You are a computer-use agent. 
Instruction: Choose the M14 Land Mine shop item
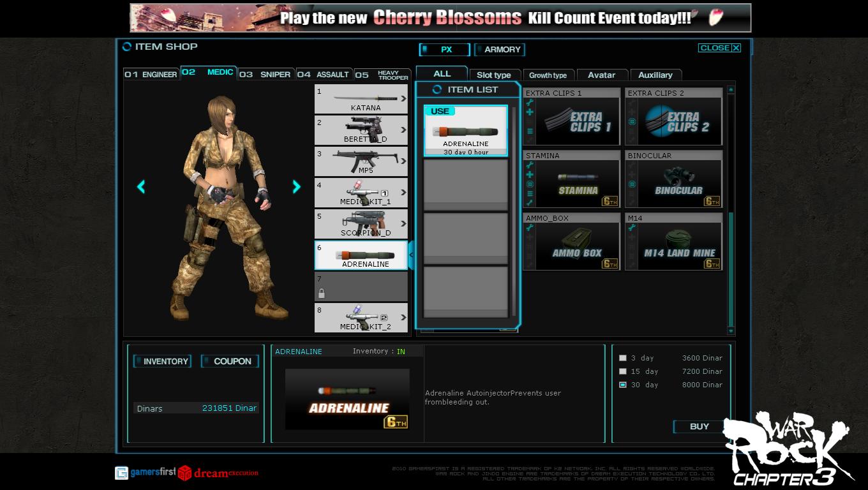[673, 241]
